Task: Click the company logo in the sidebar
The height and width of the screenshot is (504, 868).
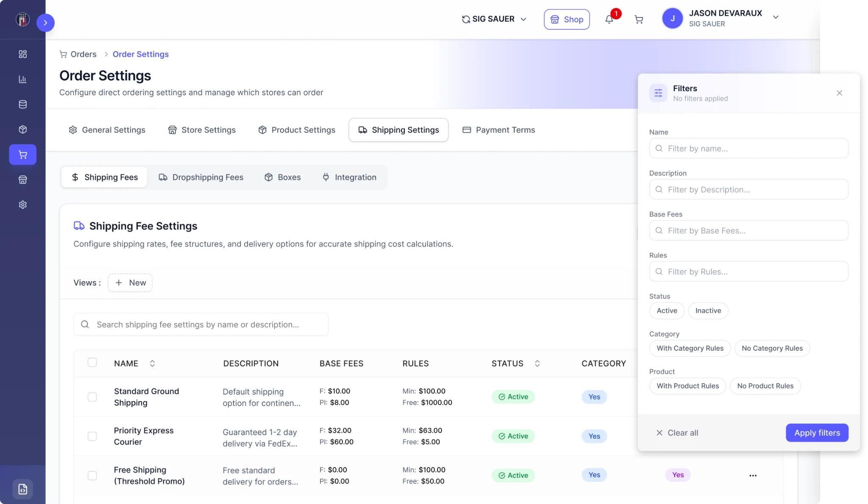Action: [x=23, y=20]
